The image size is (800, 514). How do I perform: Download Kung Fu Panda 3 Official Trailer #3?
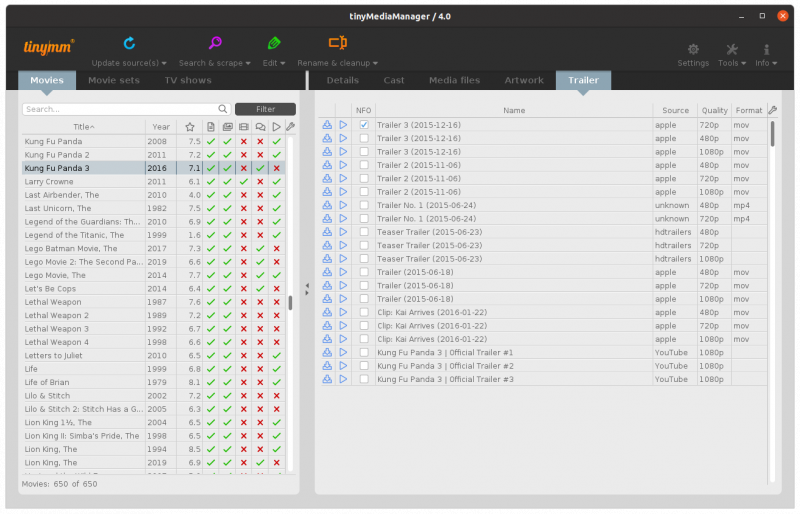pyautogui.click(x=327, y=379)
